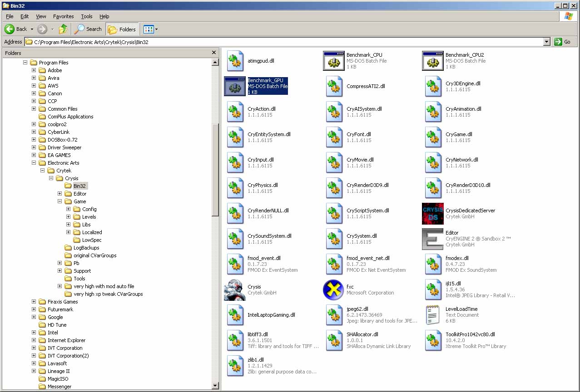This screenshot has height=392, width=580.
Task: Select the CryRenderD3D10.dll file icon
Action: pyautogui.click(x=433, y=188)
